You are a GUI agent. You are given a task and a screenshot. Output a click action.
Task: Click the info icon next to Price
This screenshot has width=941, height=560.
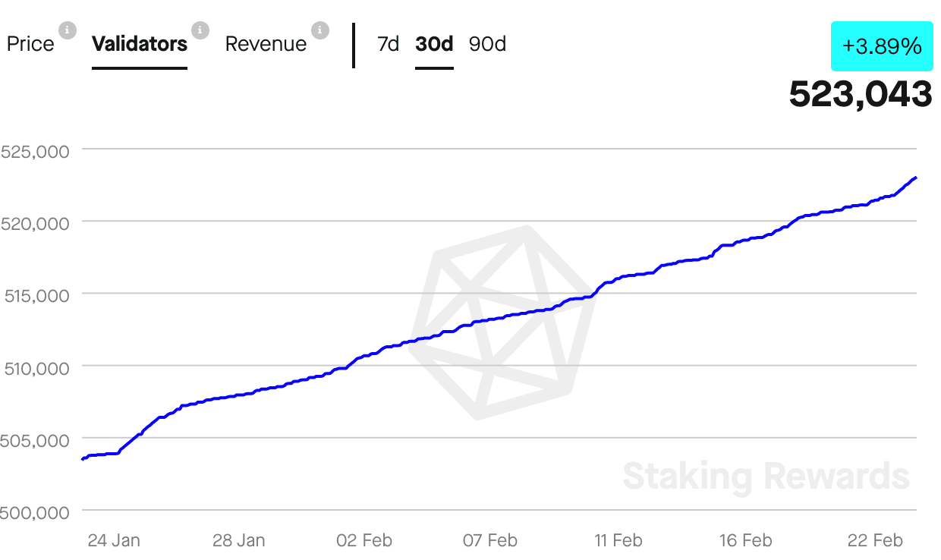(x=68, y=30)
